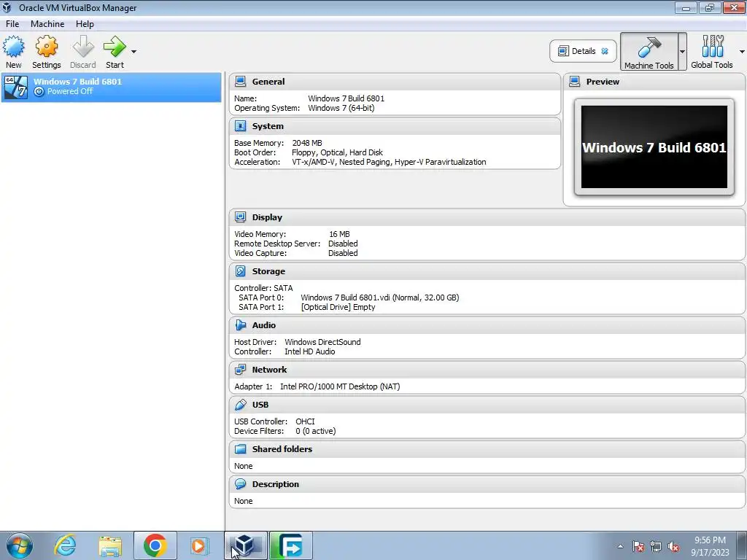Image resolution: width=747 pixels, height=560 pixels.
Task: Click the Network section icon
Action: point(241,370)
